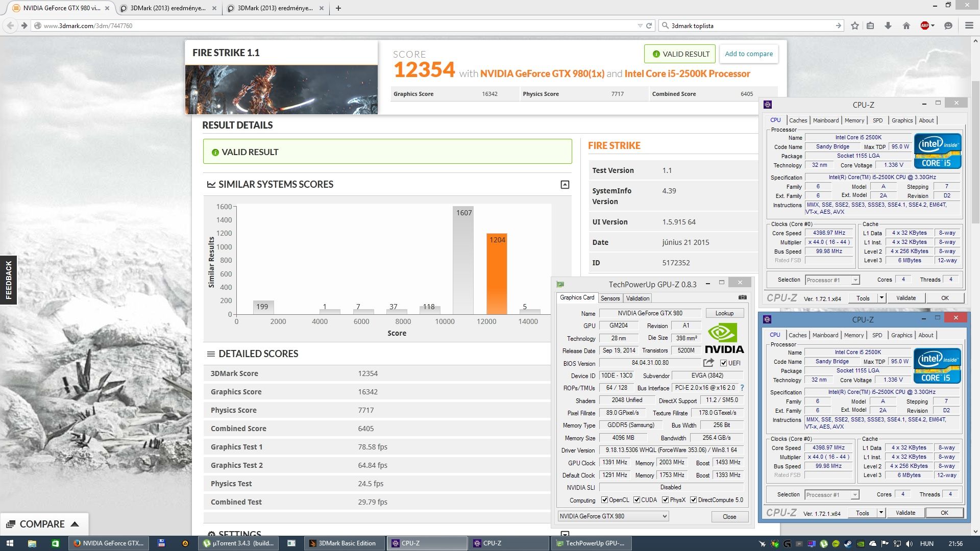Open Processor #1 selection dropdown in lower CPU-Z

(832, 495)
